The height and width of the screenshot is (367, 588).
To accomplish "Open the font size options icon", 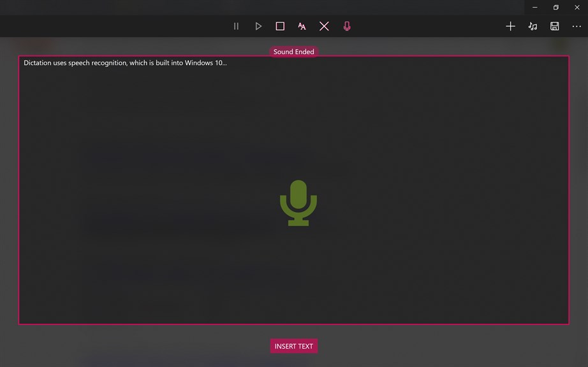I will pos(302,26).
